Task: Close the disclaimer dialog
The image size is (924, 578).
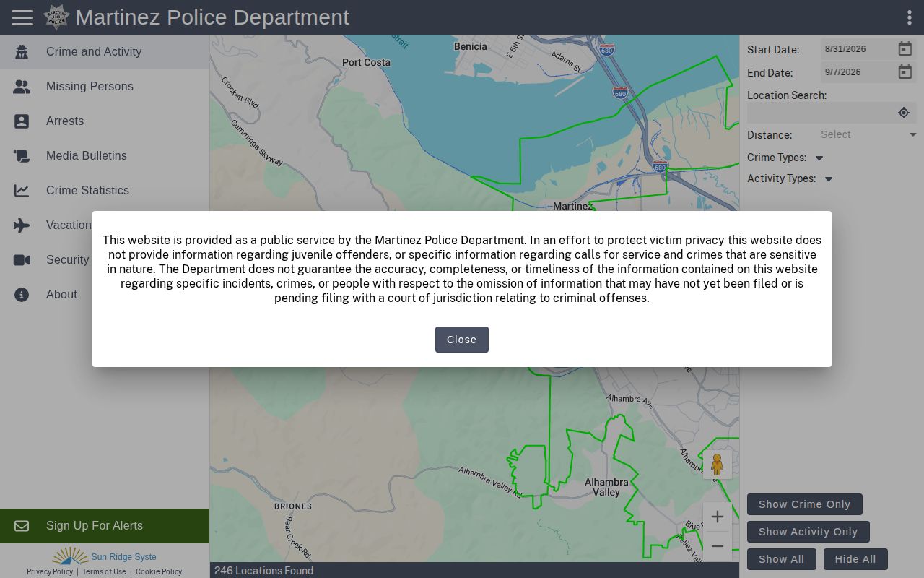Action: pyautogui.click(x=462, y=340)
